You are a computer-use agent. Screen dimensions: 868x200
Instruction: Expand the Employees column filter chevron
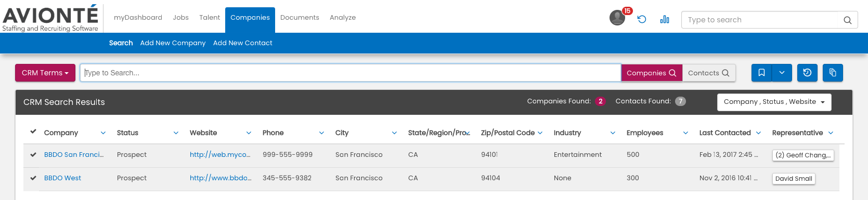(685, 133)
